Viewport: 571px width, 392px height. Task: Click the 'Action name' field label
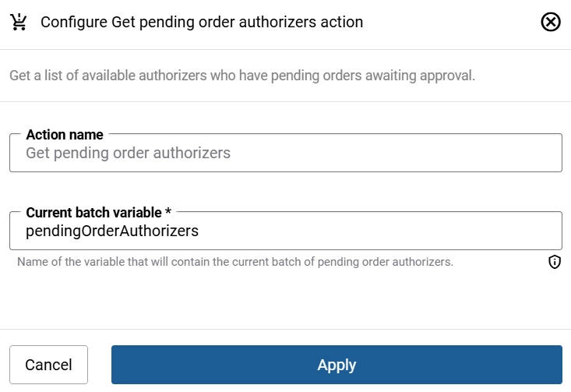click(65, 135)
